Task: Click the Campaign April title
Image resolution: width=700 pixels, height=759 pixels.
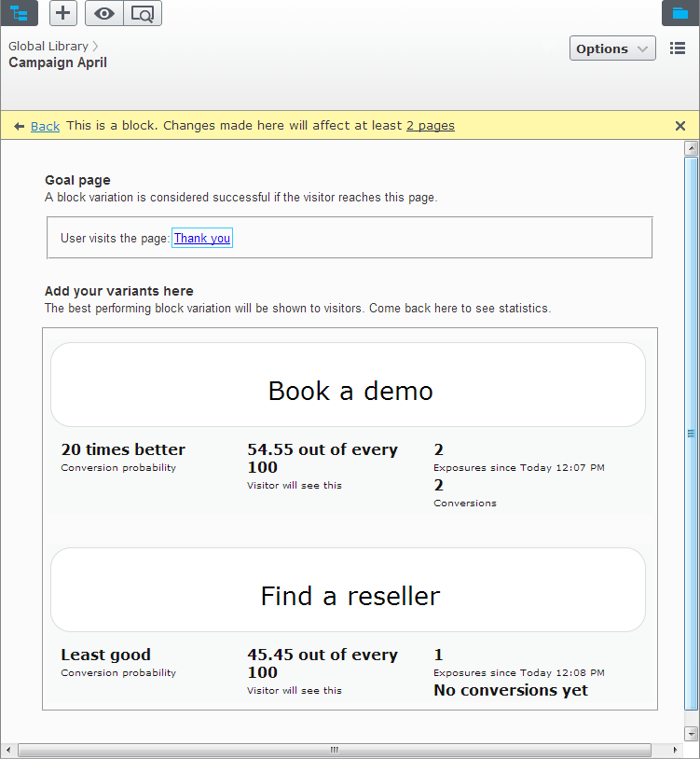Action: [x=58, y=62]
